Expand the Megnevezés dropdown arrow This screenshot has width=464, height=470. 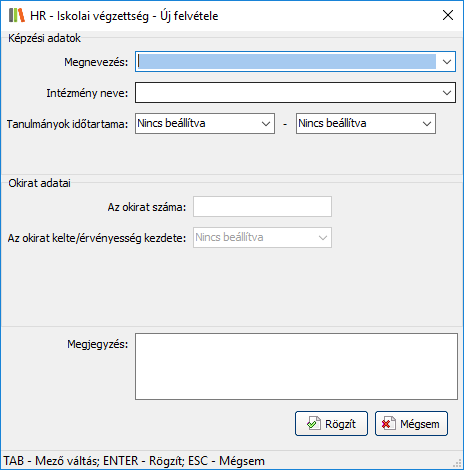pyautogui.click(x=447, y=62)
